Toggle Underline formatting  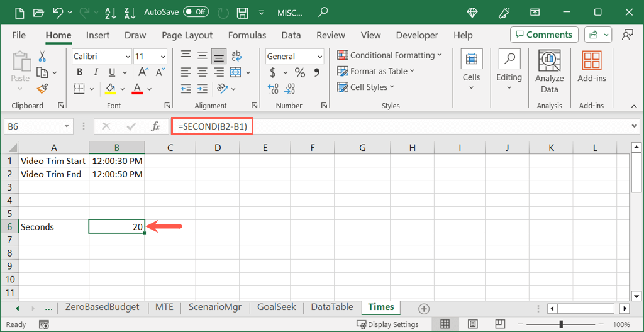112,72
